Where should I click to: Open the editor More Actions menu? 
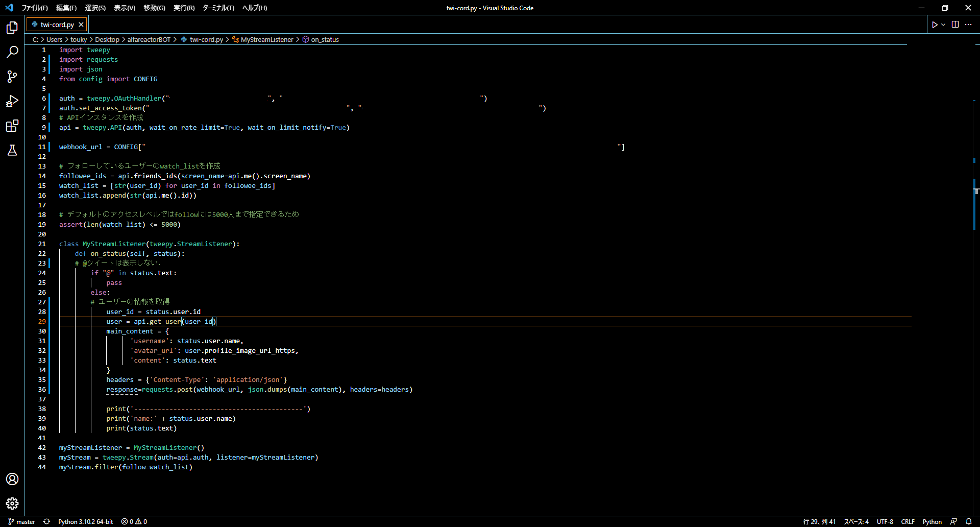pyautogui.click(x=969, y=24)
